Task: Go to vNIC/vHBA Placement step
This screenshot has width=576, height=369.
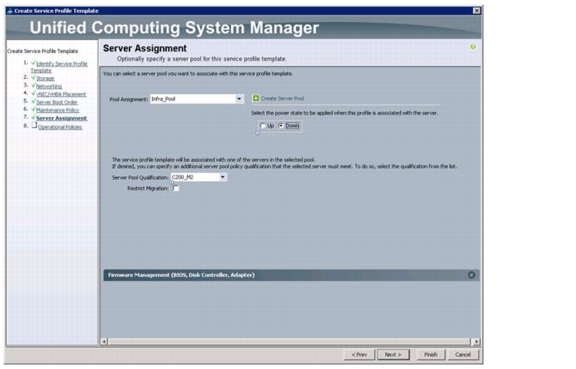Action: 61,94
